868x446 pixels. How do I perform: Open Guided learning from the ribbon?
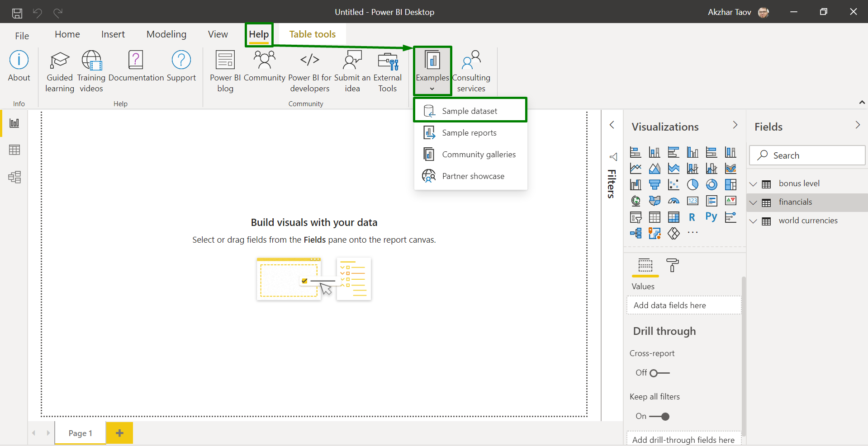pyautogui.click(x=60, y=71)
